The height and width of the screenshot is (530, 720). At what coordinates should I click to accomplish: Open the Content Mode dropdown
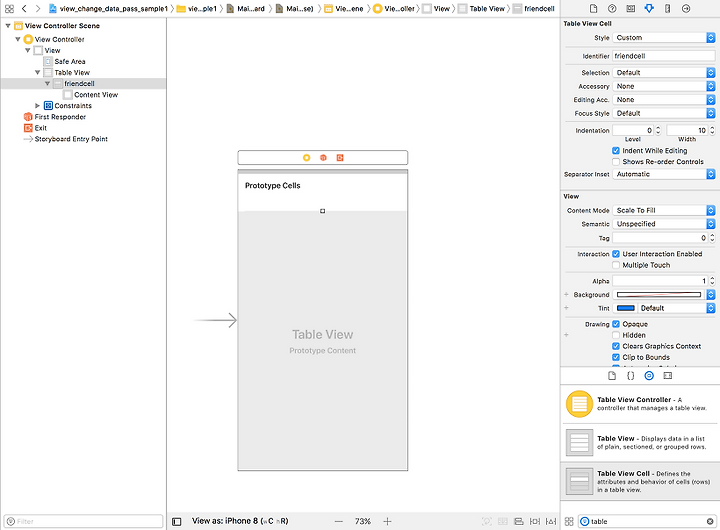[x=664, y=210]
